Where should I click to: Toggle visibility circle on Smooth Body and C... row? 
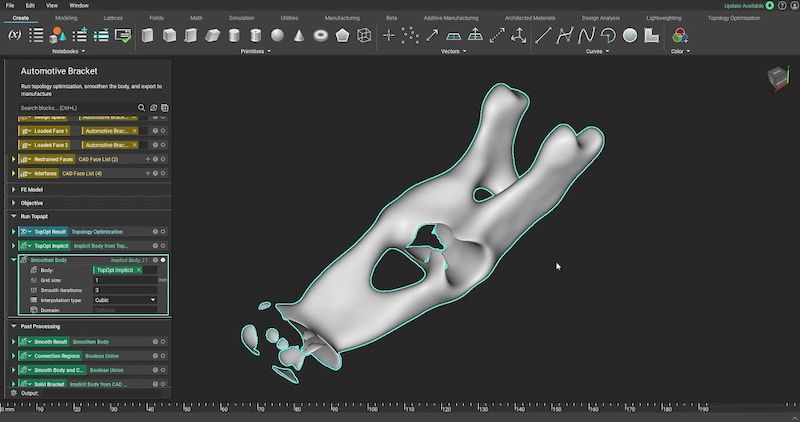coord(163,370)
